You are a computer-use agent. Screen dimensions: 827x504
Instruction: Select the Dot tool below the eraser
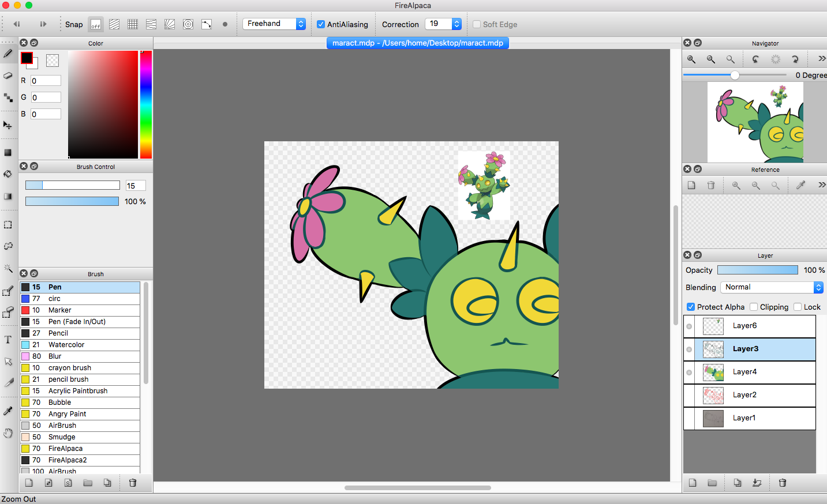(8, 98)
